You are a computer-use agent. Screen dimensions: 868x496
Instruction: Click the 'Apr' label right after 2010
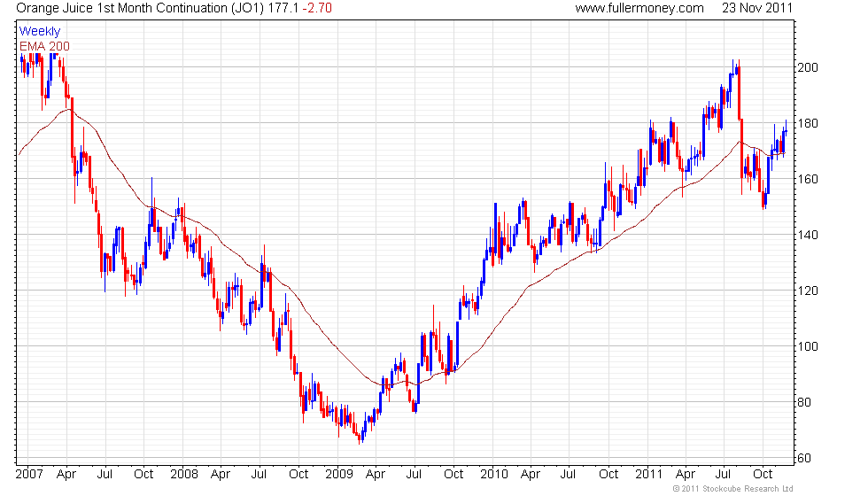(x=531, y=475)
